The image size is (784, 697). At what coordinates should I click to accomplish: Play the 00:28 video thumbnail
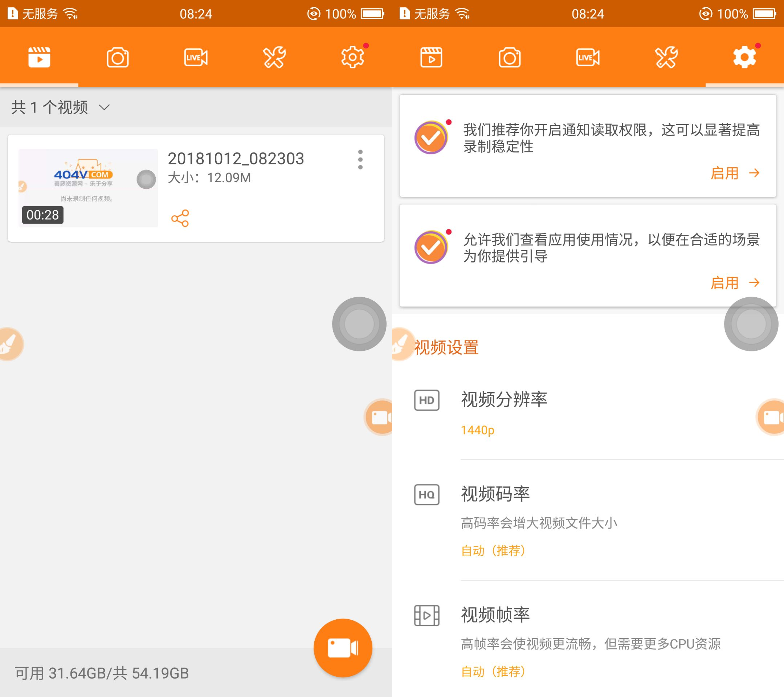click(x=88, y=188)
